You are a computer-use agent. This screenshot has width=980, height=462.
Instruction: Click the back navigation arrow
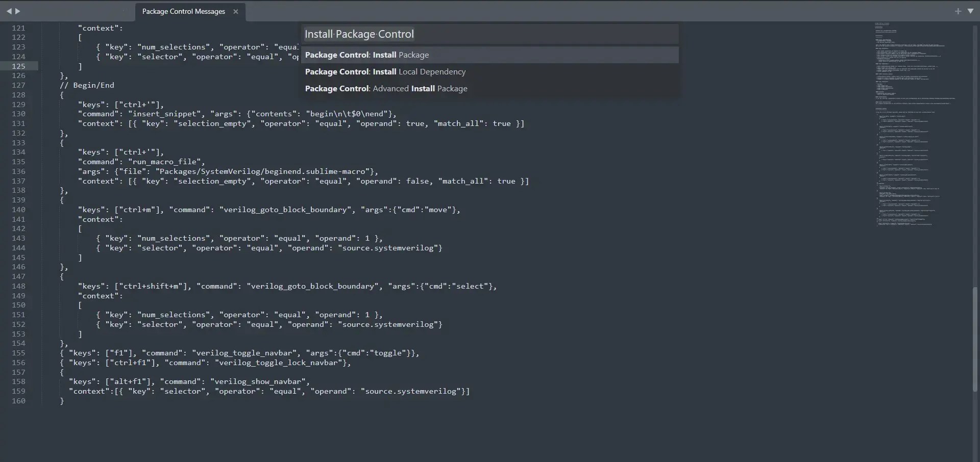point(8,11)
